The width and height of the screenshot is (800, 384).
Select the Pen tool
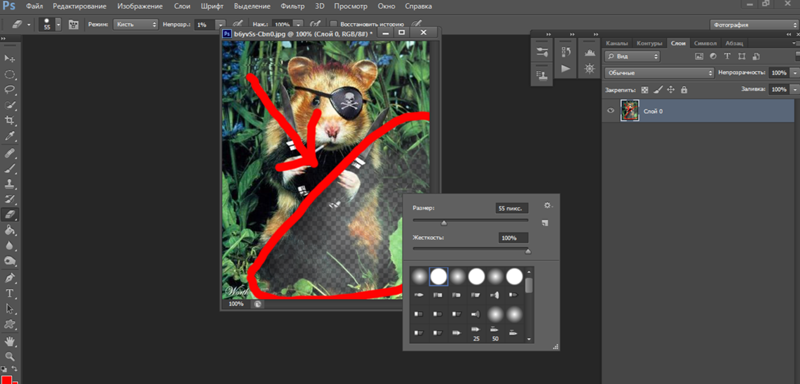click(x=10, y=278)
